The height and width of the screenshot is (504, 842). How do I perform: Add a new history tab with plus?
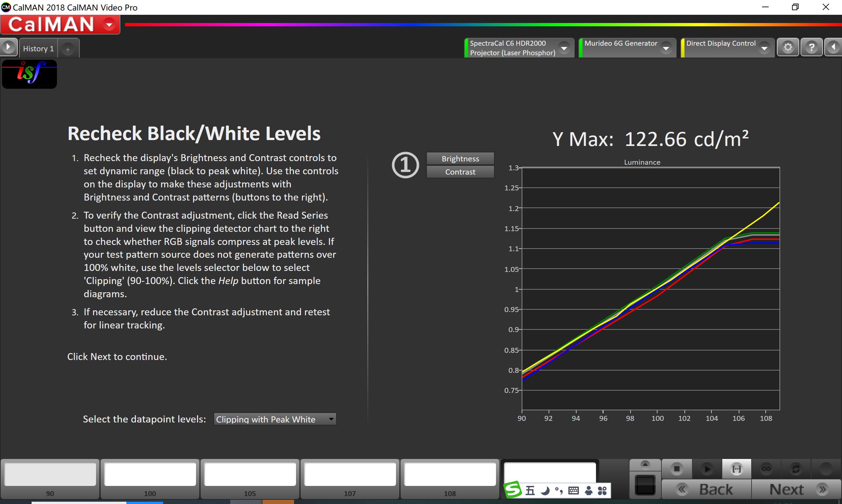(68, 50)
